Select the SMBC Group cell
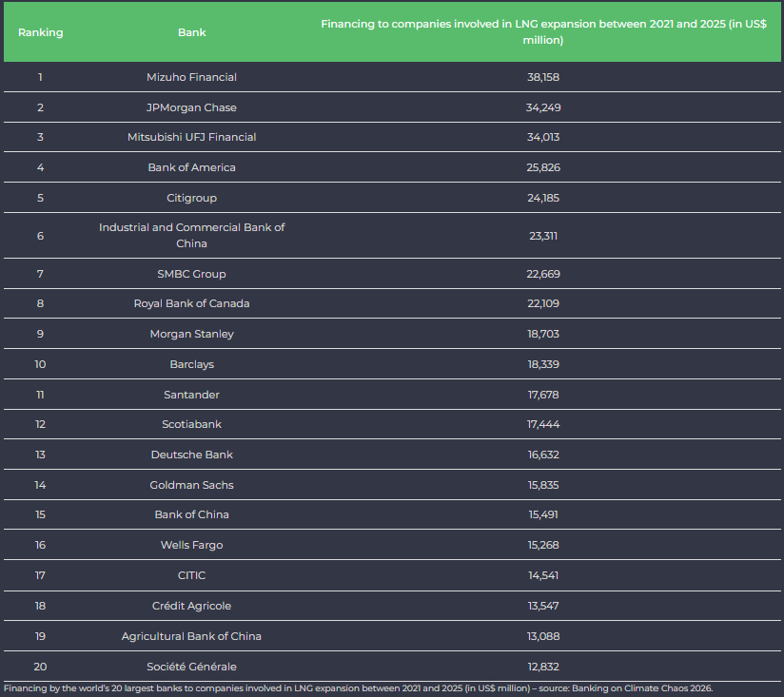 [191, 274]
